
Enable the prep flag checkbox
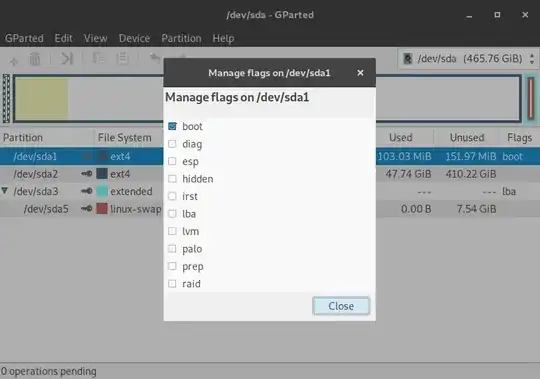tap(172, 266)
